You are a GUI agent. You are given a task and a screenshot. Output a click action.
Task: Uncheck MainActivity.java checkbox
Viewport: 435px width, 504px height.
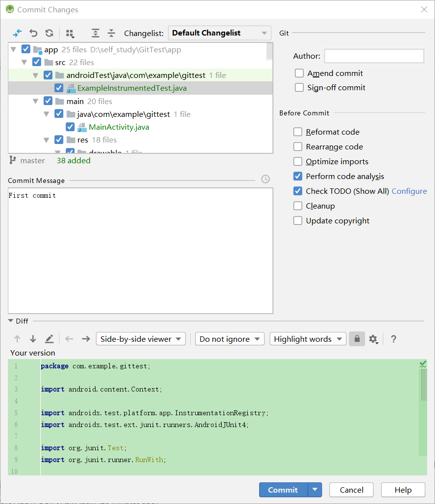point(70,127)
